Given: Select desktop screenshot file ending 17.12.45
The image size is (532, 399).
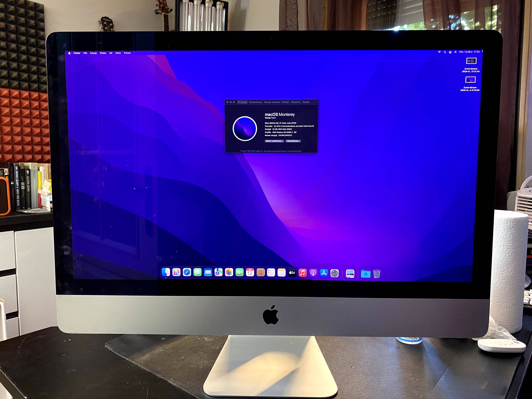Looking at the screenshot, I should 471,65.
